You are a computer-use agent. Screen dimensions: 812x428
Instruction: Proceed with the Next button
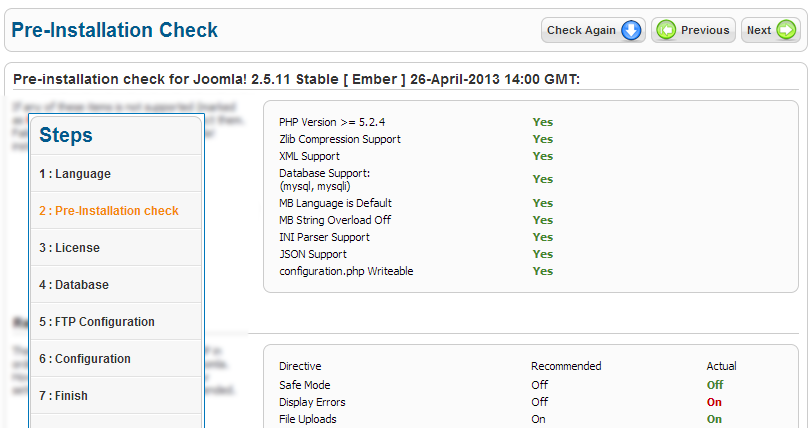[771, 30]
